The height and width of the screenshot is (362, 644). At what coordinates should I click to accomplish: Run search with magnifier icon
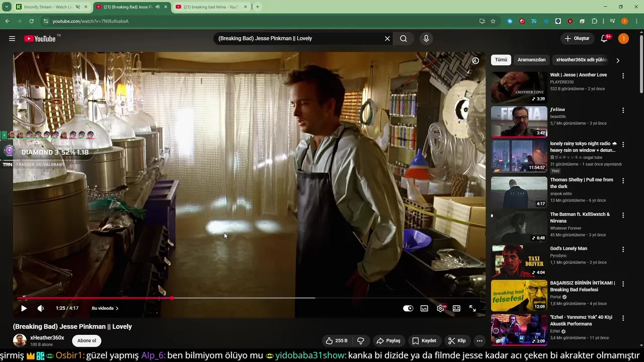tap(404, 39)
